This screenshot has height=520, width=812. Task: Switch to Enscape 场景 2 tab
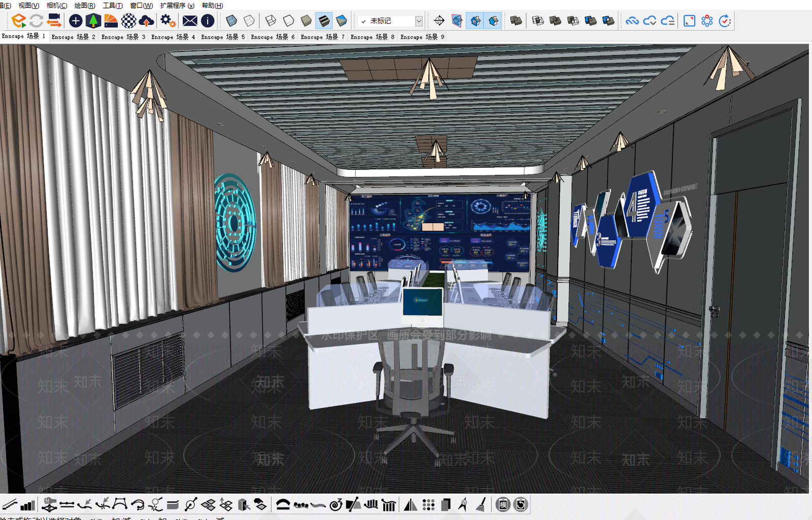coord(74,37)
